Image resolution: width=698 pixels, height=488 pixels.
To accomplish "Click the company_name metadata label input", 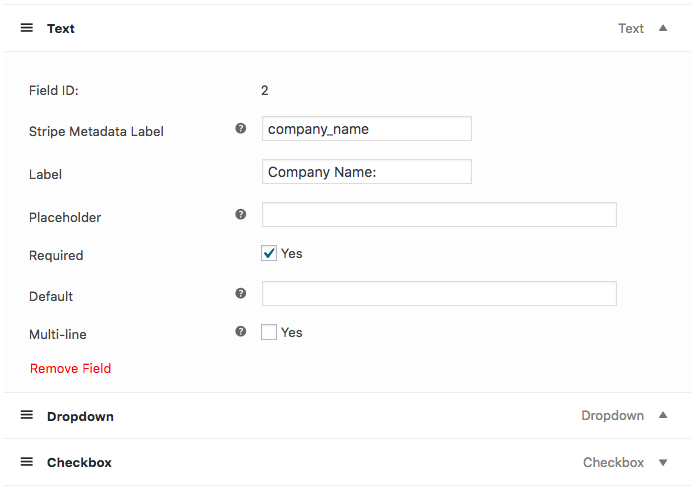I will point(367,129).
